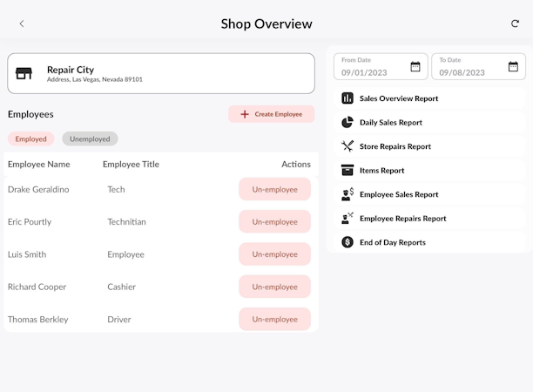Image resolution: width=533 pixels, height=392 pixels.
Task: Click the Daily Sales Report pie icon
Action: click(347, 123)
